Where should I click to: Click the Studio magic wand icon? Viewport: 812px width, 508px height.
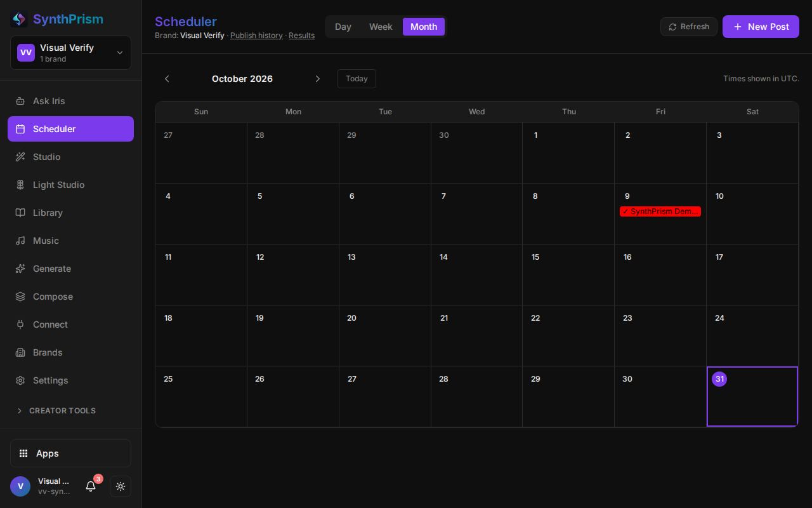pos(20,157)
